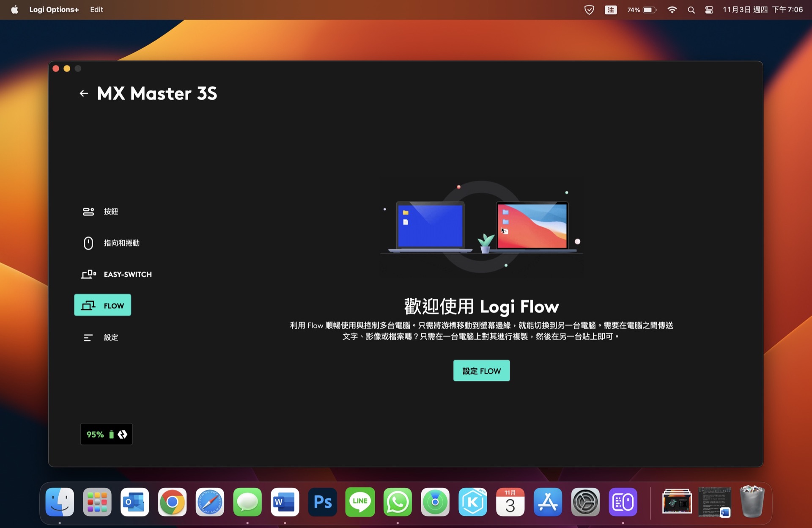The width and height of the screenshot is (812, 528).
Task: Open System Settings from the Dock
Action: pyautogui.click(x=585, y=502)
